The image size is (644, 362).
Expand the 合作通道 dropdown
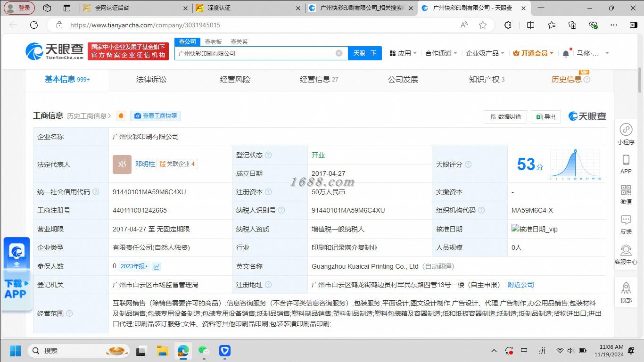click(x=441, y=53)
